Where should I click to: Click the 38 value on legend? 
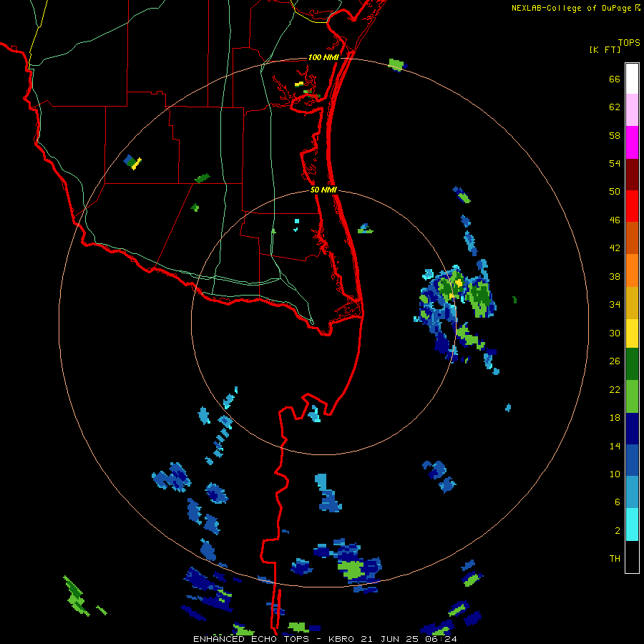615,276
